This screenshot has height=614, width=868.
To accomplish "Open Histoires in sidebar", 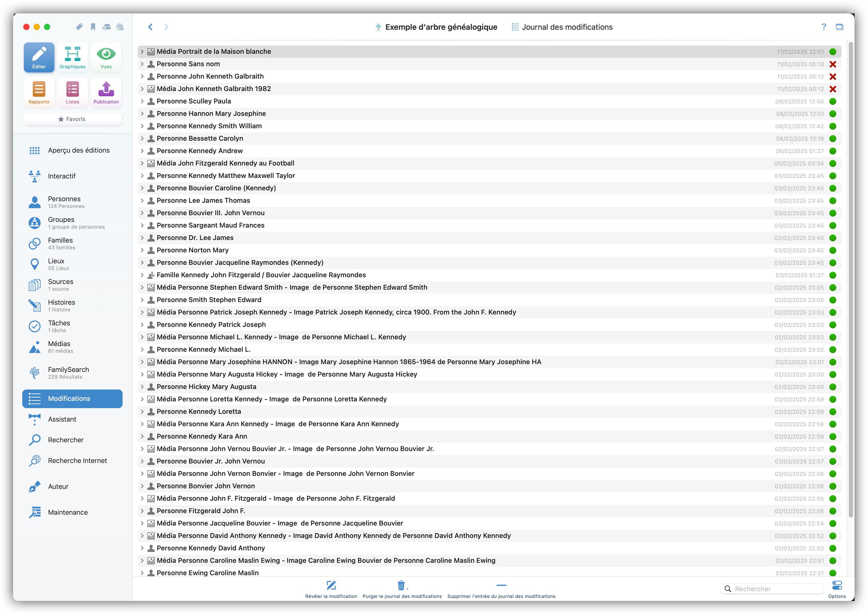I will (72, 306).
